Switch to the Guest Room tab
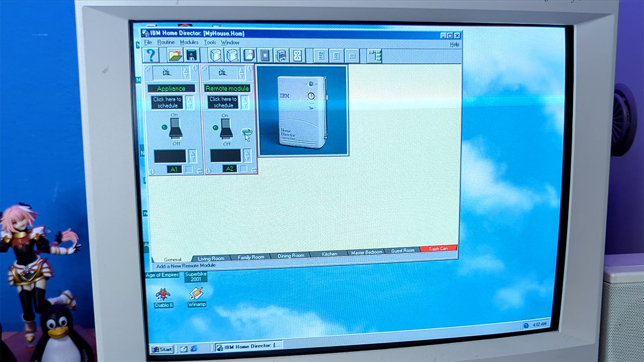Viewport: 644px width, 362px height. (403, 250)
